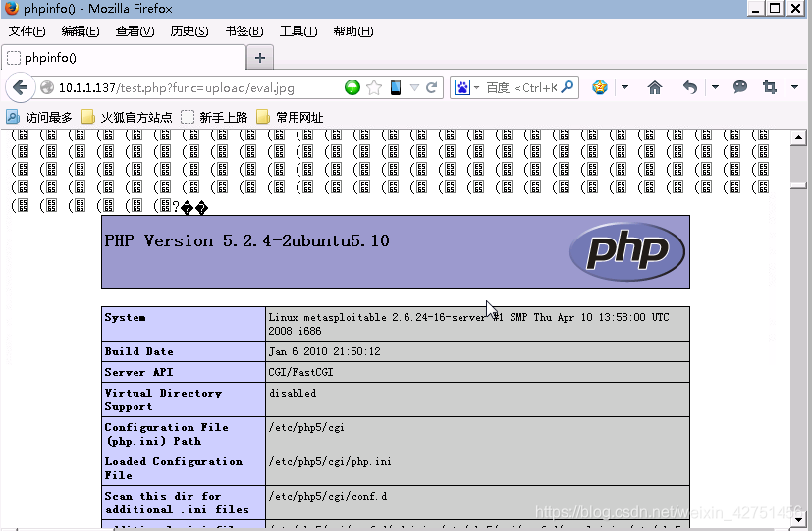This screenshot has width=812, height=531.
Task: Open the 文件(F) menu
Action: point(27,31)
